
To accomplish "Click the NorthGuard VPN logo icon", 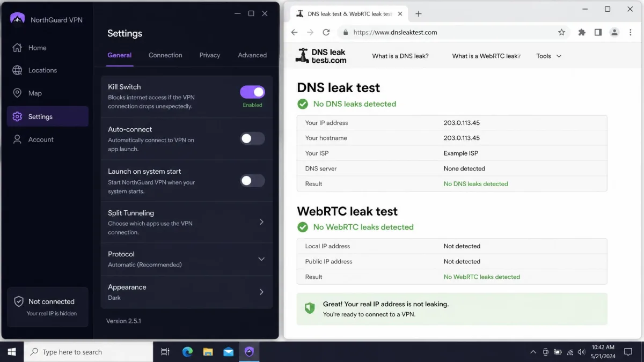I will [x=18, y=19].
